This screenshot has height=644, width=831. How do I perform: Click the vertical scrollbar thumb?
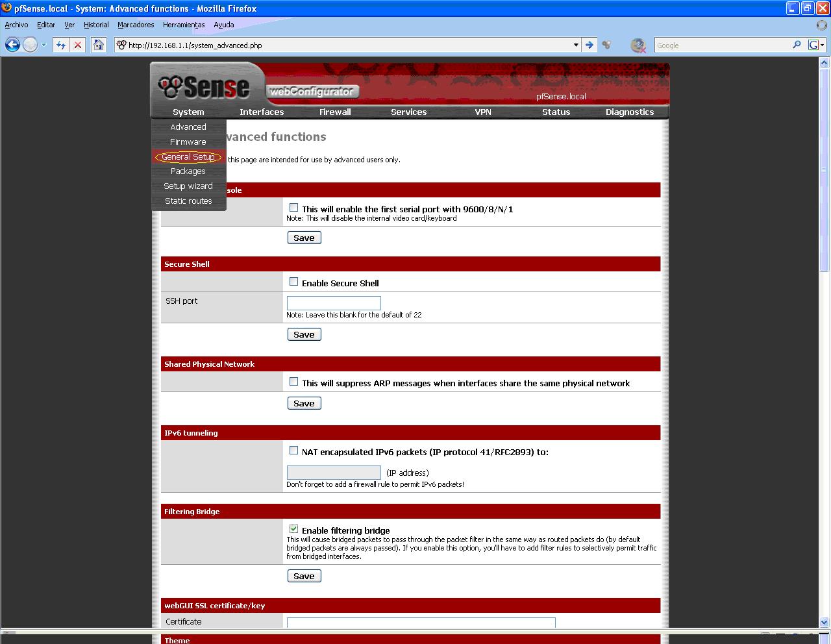tap(825, 169)
